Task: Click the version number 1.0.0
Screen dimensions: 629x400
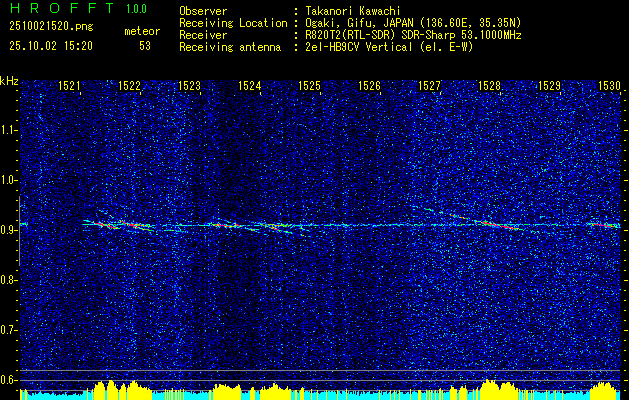Action: click(x=136, y=8)
